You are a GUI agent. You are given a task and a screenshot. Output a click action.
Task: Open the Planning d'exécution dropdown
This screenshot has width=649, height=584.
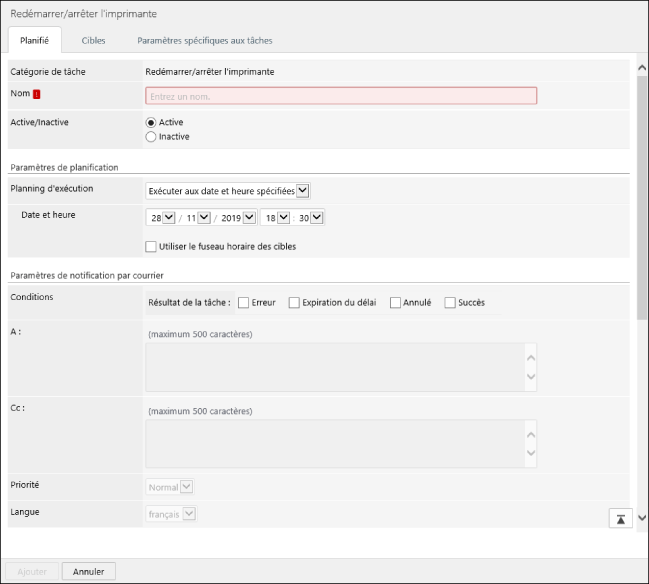tap(227, 190)
